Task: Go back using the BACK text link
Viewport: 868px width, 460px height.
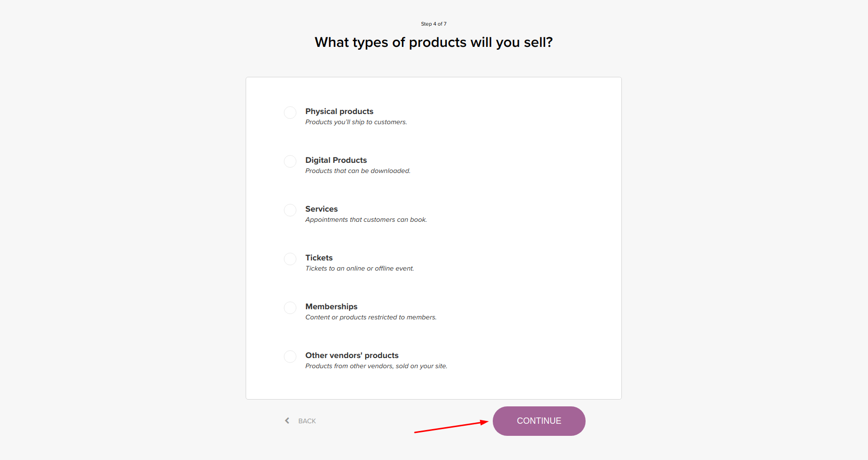Action: point(307,421)
